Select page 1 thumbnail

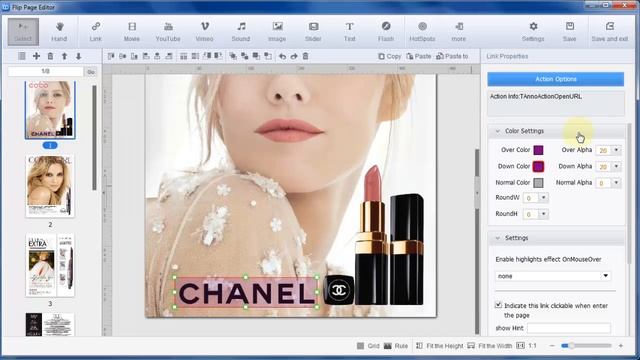(50, 110)
